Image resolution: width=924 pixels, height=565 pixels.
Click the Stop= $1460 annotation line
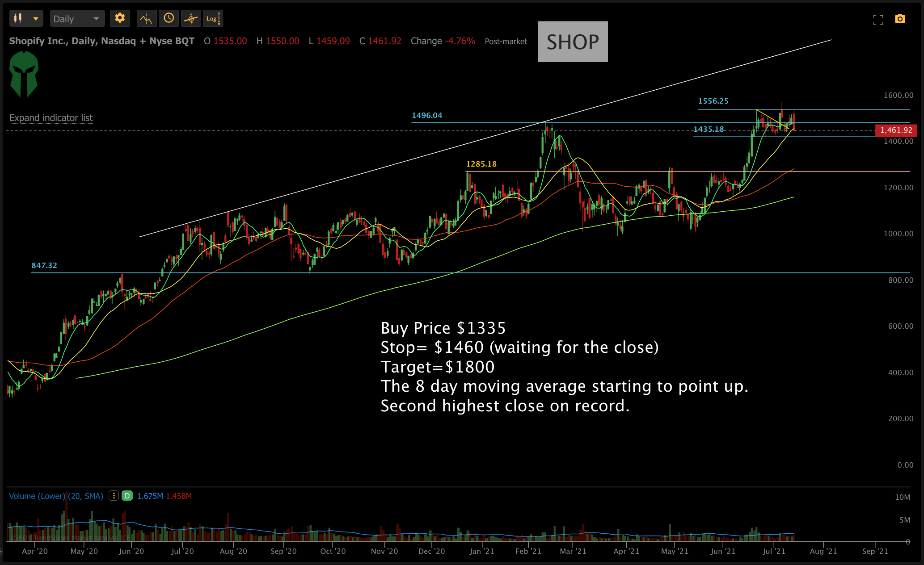click(x=519, y=347)
